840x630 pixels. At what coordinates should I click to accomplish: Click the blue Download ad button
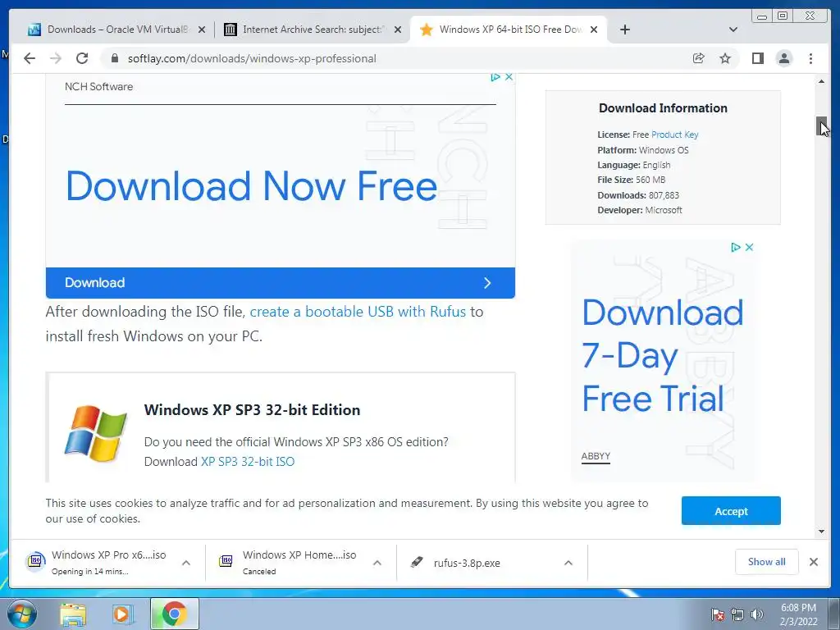(281, 283)
